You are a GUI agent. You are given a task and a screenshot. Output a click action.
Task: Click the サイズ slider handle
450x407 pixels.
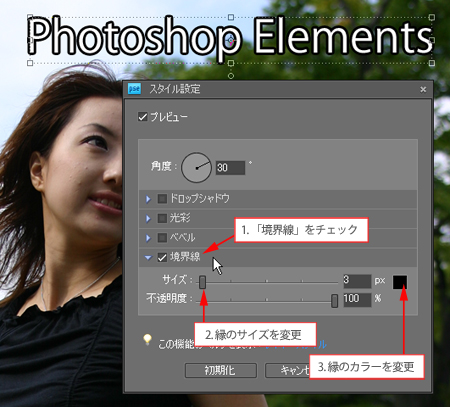[202, 282]
